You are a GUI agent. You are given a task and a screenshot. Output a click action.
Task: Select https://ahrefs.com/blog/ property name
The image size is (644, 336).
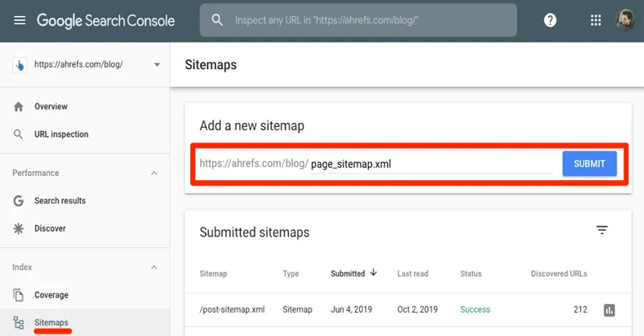tap(78, 64)
